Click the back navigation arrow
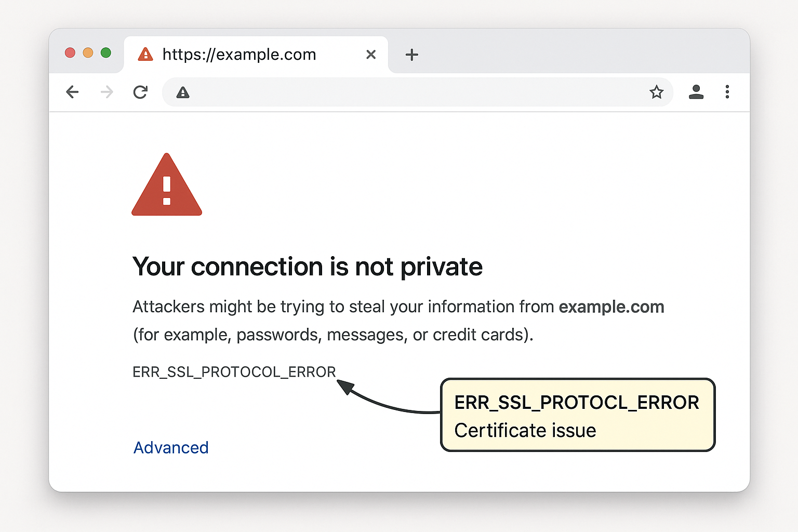 point(72,92)
